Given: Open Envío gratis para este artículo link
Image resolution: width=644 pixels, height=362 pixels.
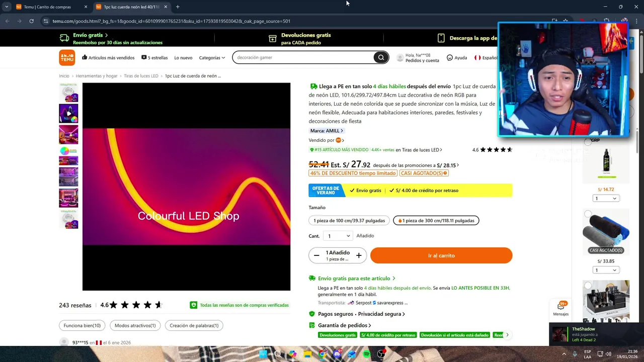Looking at the screenshot, I should [x=357, y=278].
